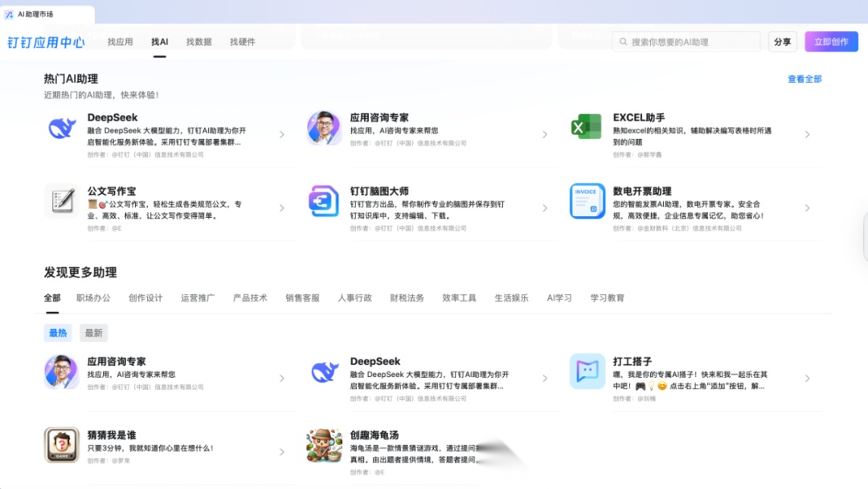
Task: Click the 创趣海龟汤 title text
Action: (375, 435)
